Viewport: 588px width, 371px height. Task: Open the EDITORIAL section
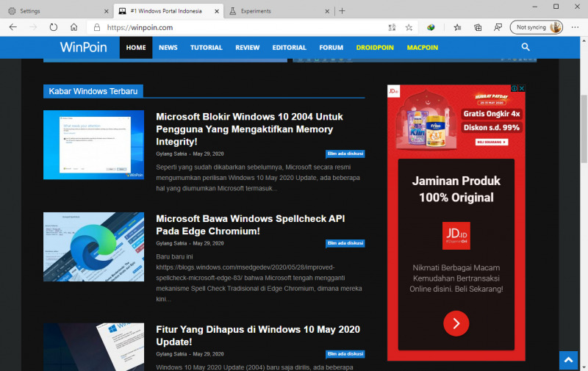pyautogui.click(x=289, y=48)
